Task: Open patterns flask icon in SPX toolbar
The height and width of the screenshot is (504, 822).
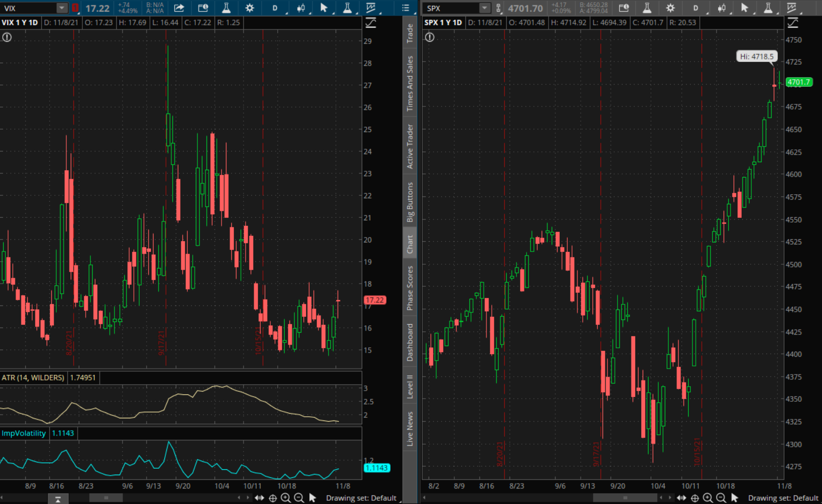Action: point(768,8)
